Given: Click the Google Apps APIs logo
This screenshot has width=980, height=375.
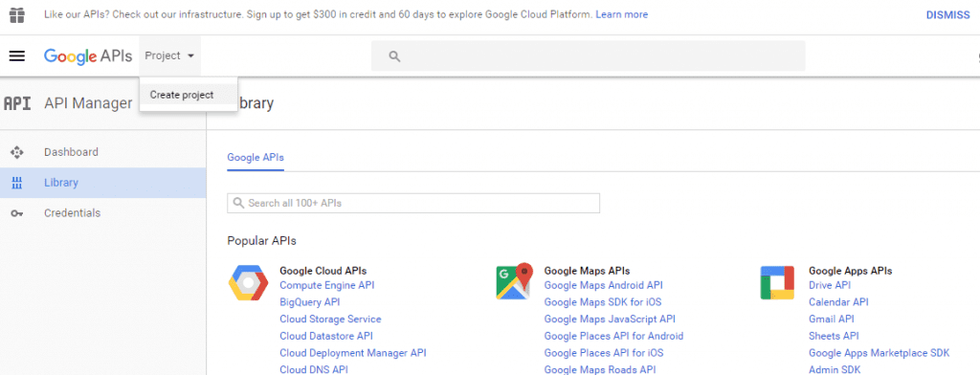Looking at the screenshot, I should [777, 282].
